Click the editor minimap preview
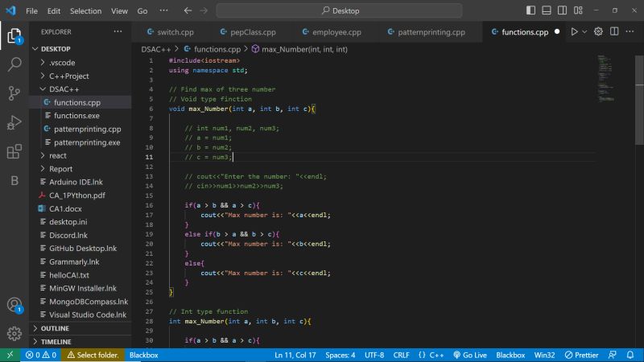The height and width of the screenshot is (362, 644). [606, 78]
